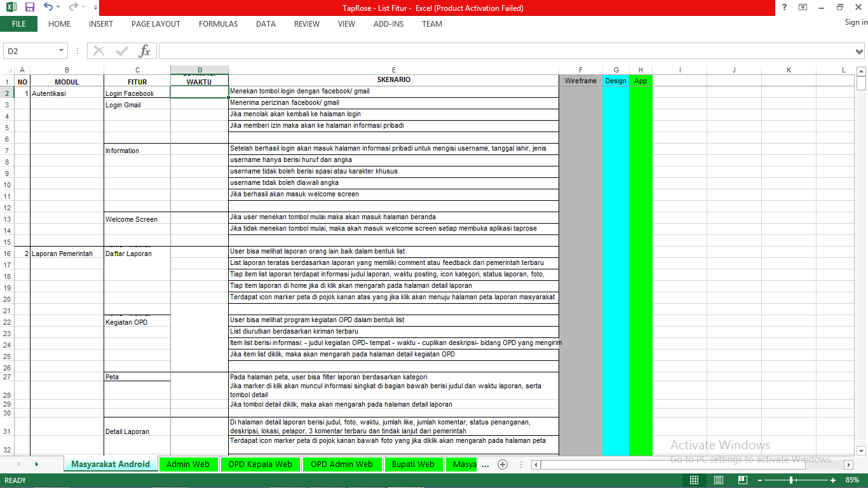Viewport: 868px width, 488px height.
Task: Click the Excel application icon
Action: pyautogui.click(x=11, y=7)
